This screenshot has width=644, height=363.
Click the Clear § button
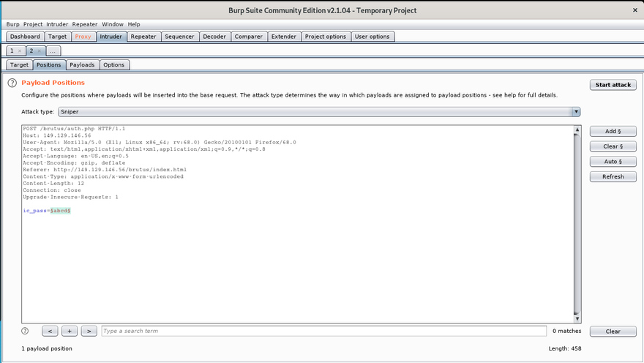click(x=613, y=146)
